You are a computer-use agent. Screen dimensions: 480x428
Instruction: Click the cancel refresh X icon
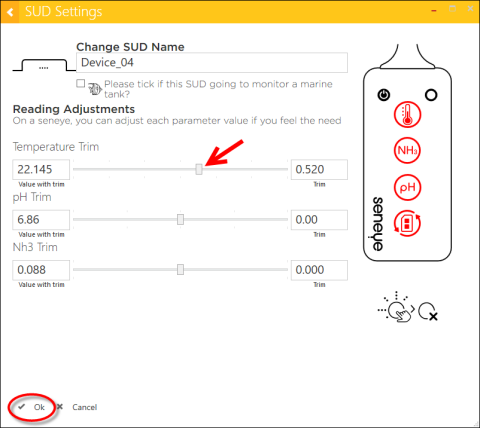coord(428,312)
